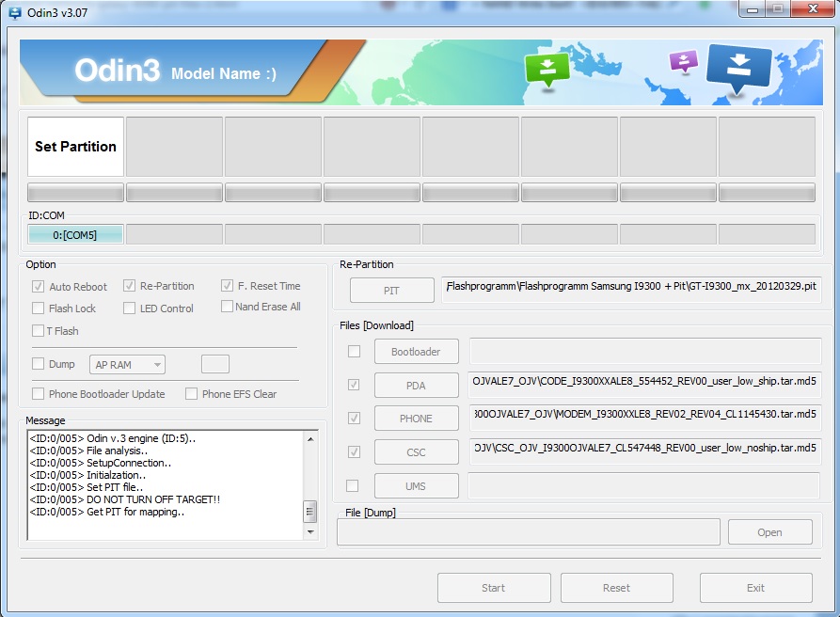This screenshot has height=617, width=840.
Task: Click the Odin3 title bar app icon
Action: pos(15,12)
